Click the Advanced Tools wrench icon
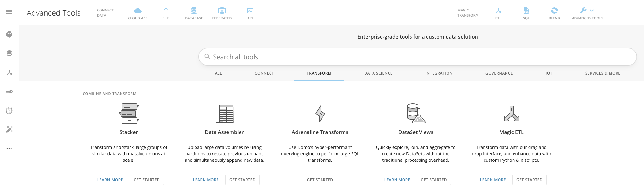 click(583, 11)
